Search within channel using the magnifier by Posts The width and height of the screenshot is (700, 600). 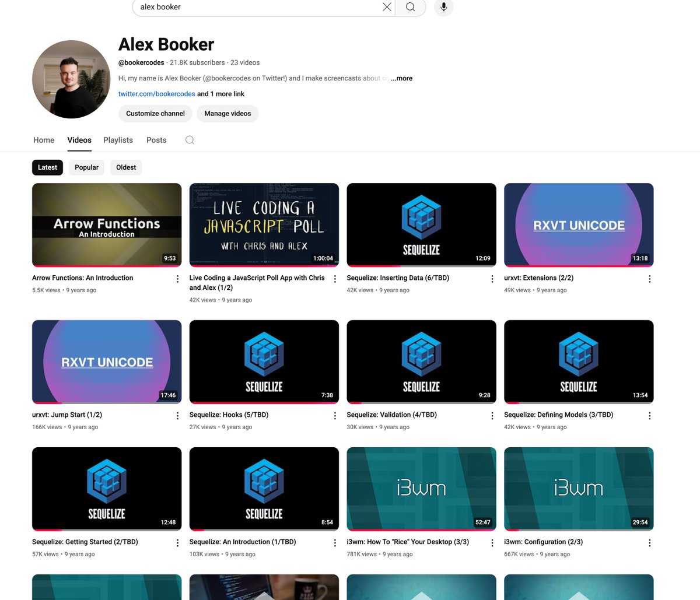pyautogui.click(x=190, y=140)
